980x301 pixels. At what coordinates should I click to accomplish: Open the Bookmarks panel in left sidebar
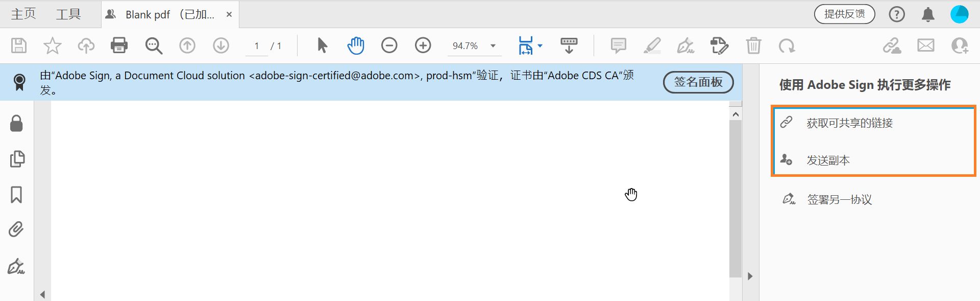click(x=16, y=195)
